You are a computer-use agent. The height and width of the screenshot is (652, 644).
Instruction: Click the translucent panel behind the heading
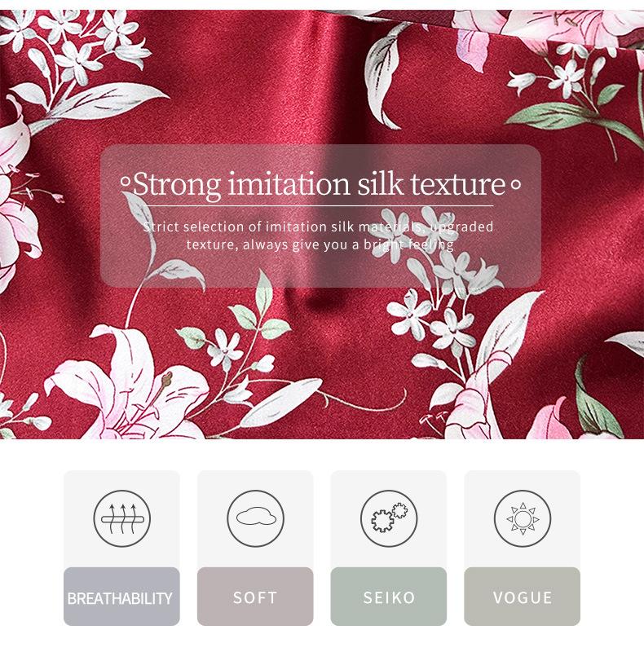320,215
